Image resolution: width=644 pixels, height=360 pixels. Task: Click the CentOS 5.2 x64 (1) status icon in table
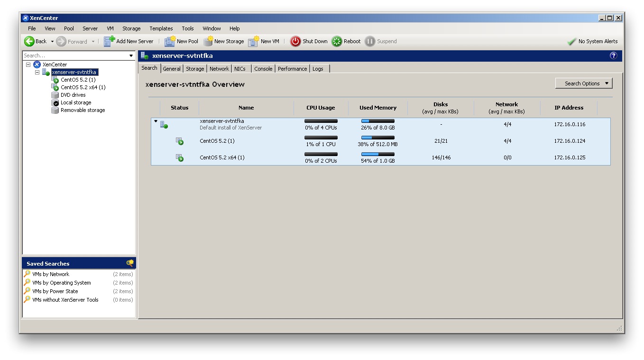[x=180, y=157]
